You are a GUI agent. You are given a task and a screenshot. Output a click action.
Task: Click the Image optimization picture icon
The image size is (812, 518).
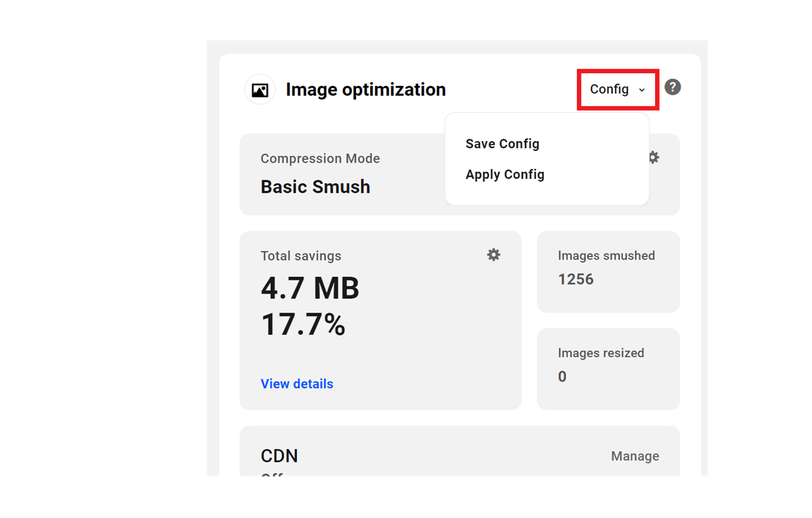260,90
